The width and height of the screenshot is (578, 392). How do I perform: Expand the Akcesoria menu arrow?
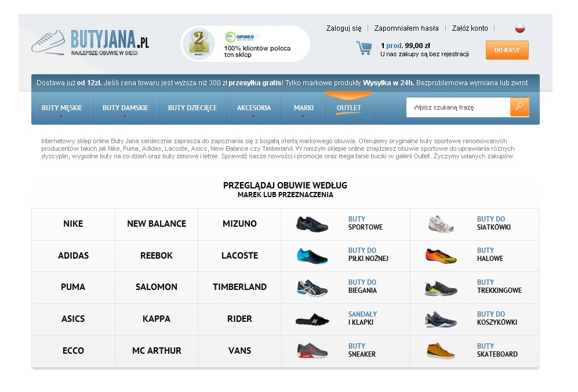coord(253,117)
